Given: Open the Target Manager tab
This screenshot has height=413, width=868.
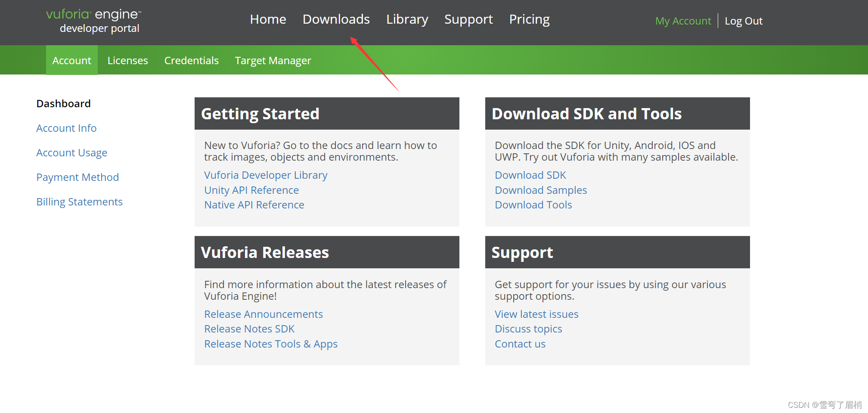Looking at the screenshot, I should (273, 61).
